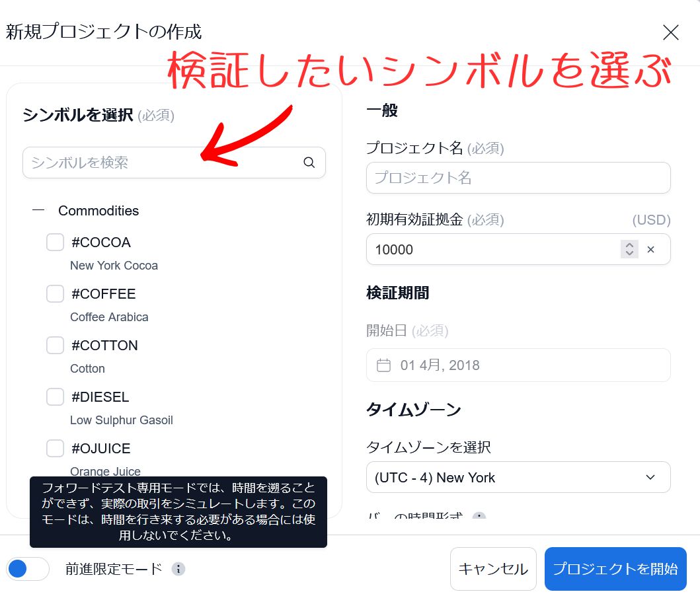Viewport: 700px width, 598px height.
Task: Clear the initial margin with the X icon
Action: 650,249
